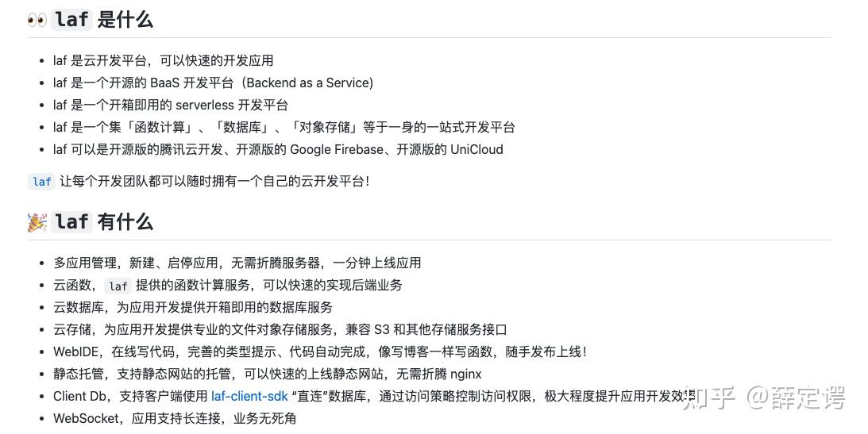868x434 pixels.
Task: Click the WebSocket bullet line
Action: pos(175,418)
